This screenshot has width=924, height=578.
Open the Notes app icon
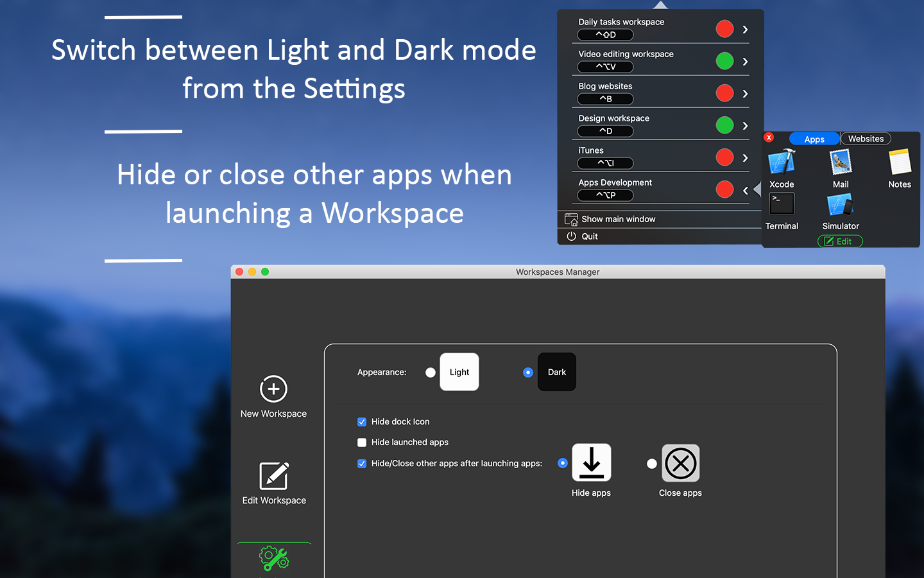(x=899, y=162)
